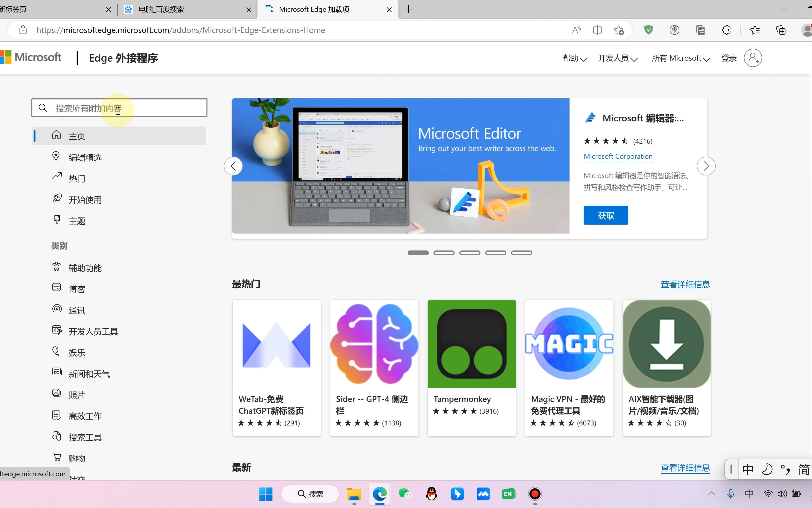Open WeChat from the taskbar
The width and height of the screenshot is (812, 508).
click(405, 494)
